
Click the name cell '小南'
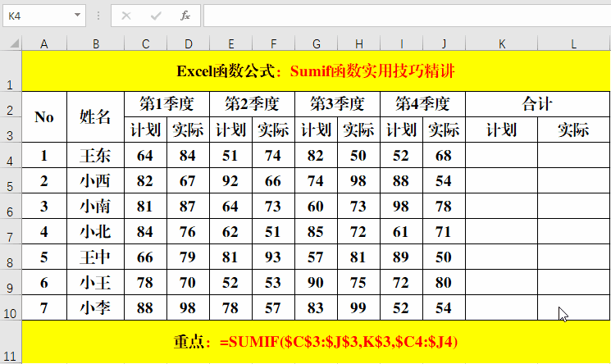point(96,206)
